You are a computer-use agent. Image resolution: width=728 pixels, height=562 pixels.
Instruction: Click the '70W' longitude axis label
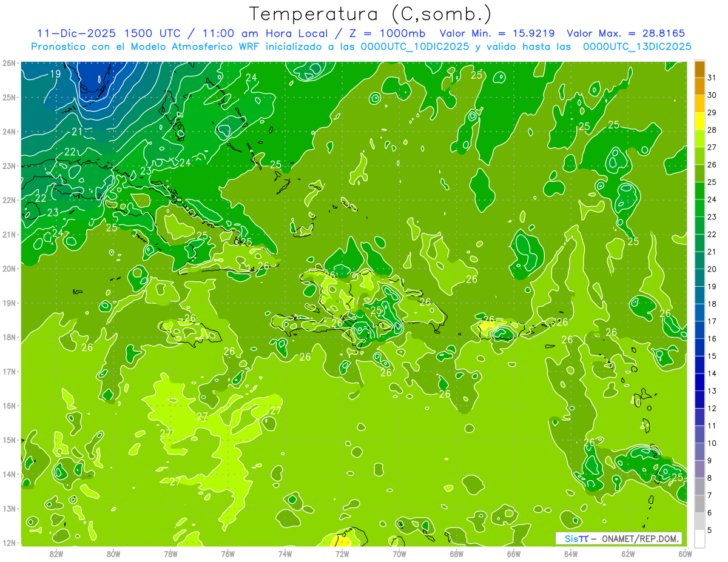399,554
